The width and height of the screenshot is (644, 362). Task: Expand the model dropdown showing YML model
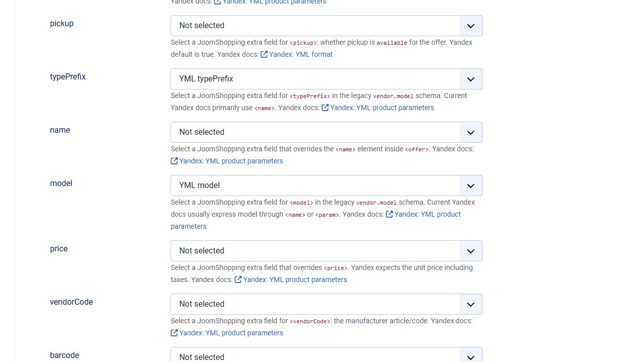coord(326,186)
